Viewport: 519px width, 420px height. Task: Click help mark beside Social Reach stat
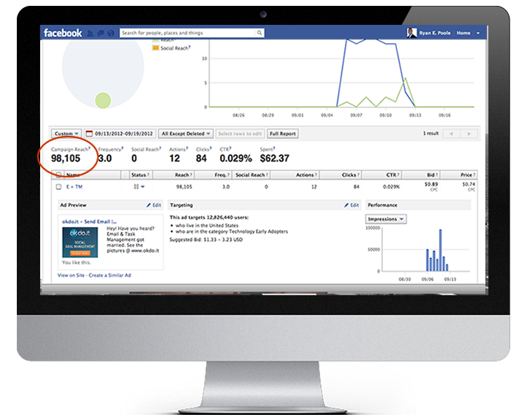point(160,148)
